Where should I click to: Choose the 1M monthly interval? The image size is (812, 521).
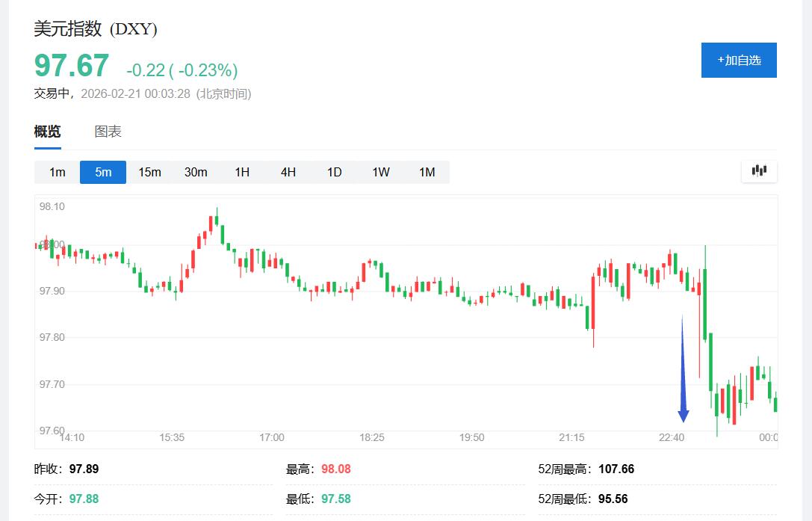click(x=427, y=172)
